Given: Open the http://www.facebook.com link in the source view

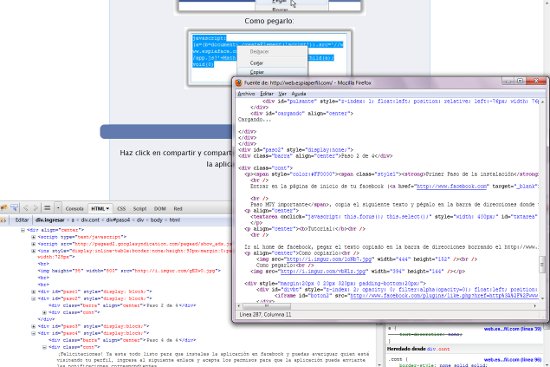Looking at the screenshot, I should 452,186.
